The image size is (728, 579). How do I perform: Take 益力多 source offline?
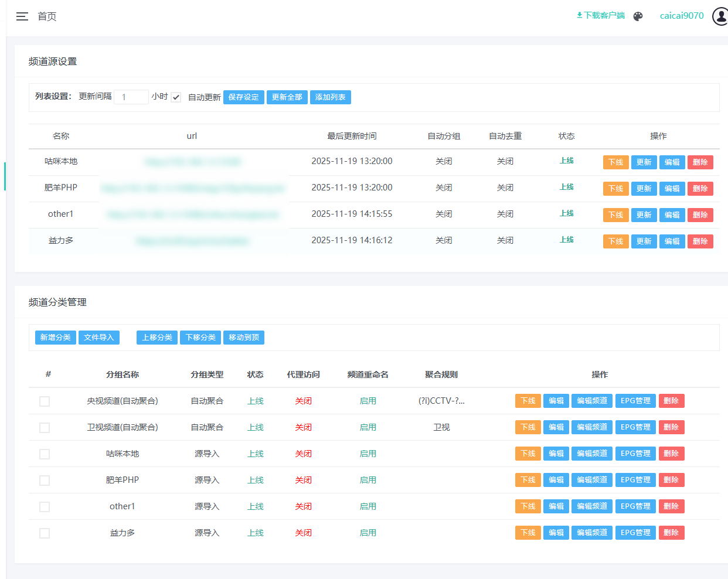[x=616, y=241]
